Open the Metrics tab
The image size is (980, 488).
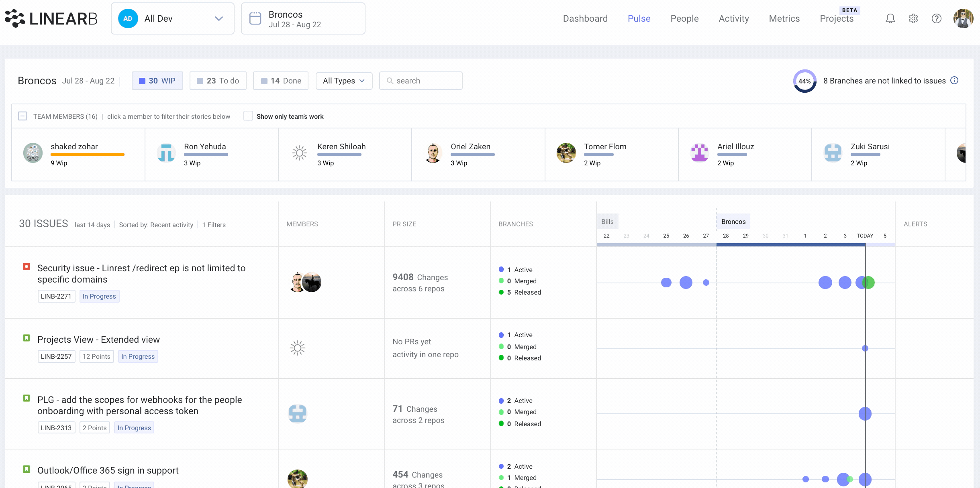click(x=784, y=18)
